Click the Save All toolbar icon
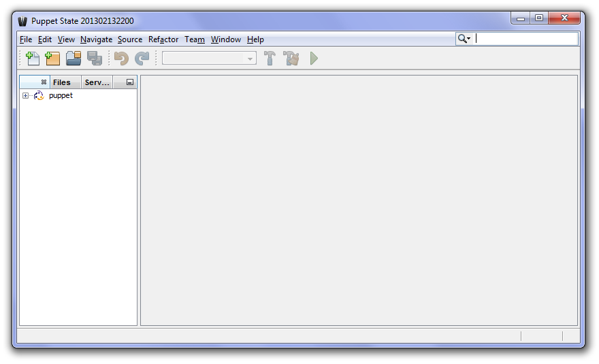 (95, 59)
